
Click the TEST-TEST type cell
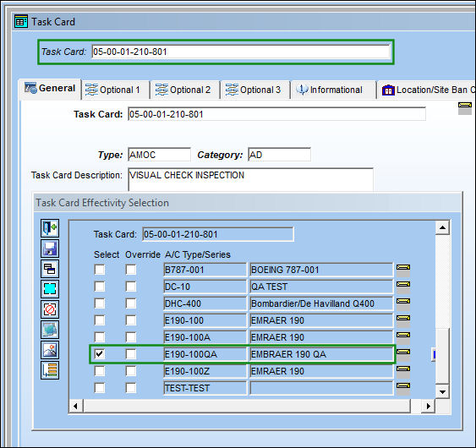tap(205, 388)
